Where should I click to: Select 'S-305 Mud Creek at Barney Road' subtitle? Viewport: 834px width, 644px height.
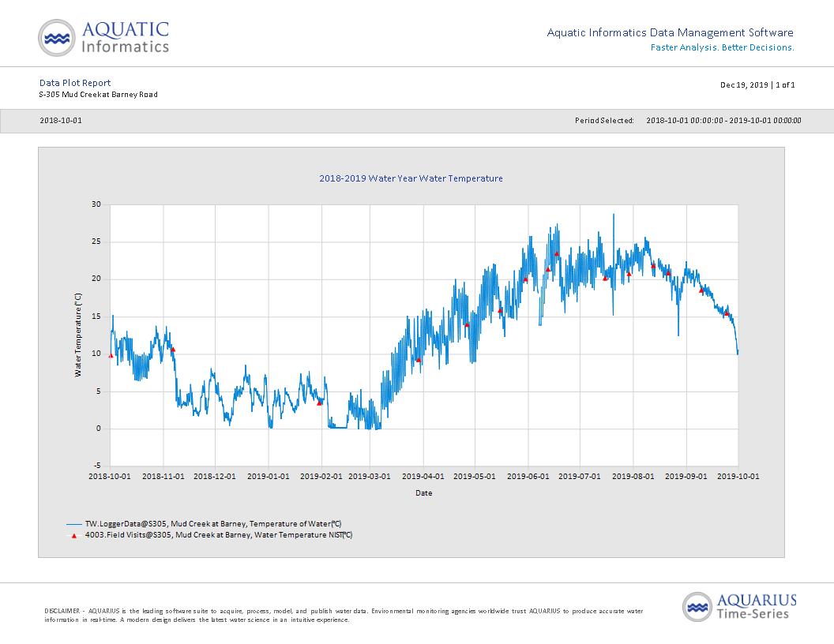tap(99, 95)
